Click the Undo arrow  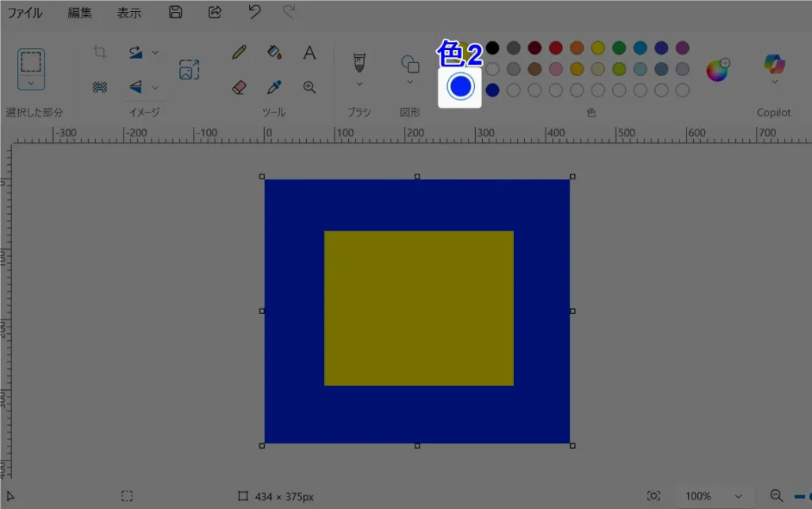pos(254,12)
